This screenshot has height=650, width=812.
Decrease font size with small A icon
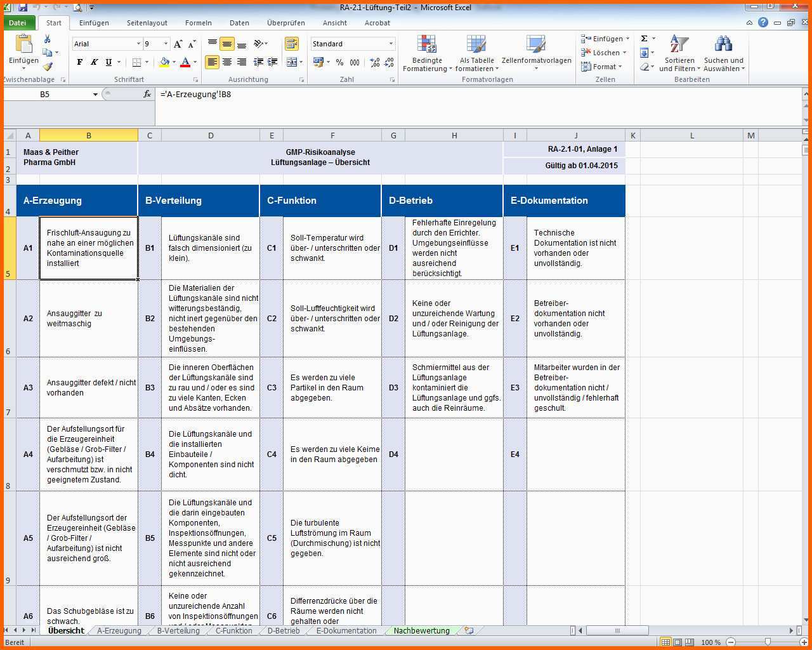191,44
